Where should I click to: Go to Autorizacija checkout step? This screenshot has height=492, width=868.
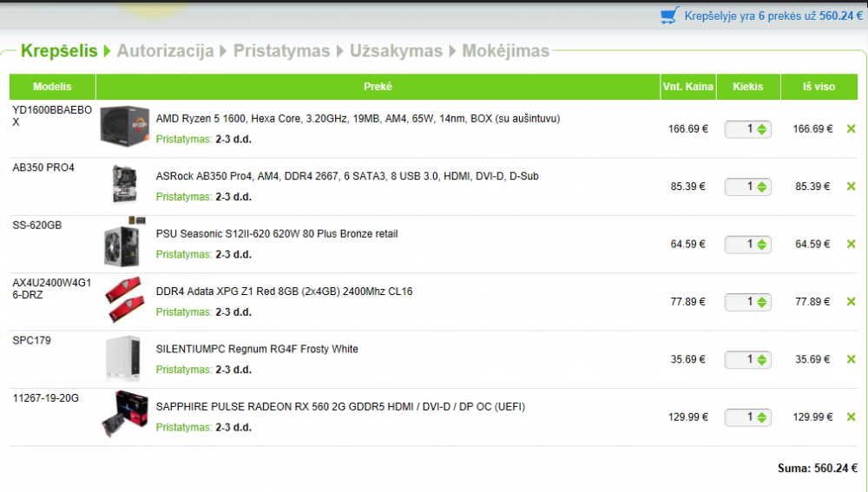[x=165, y=51]
